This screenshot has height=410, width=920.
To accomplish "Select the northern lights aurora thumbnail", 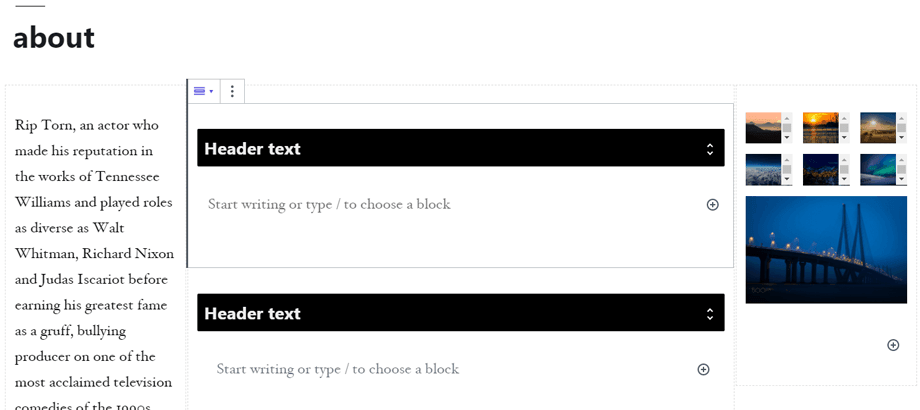I will point(877,168).
